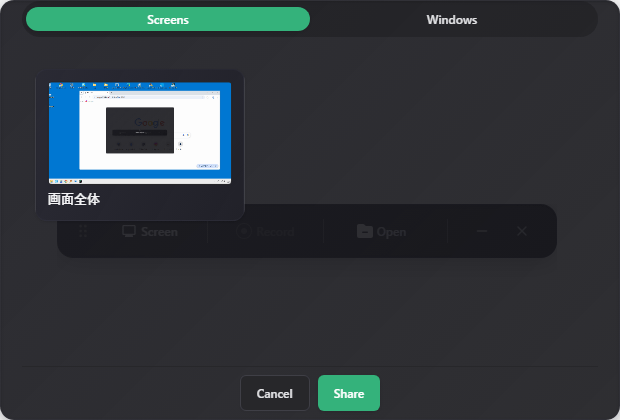
Task: Switch to the Screens tab
Action: pyautogui.click(x=168, y=19)
